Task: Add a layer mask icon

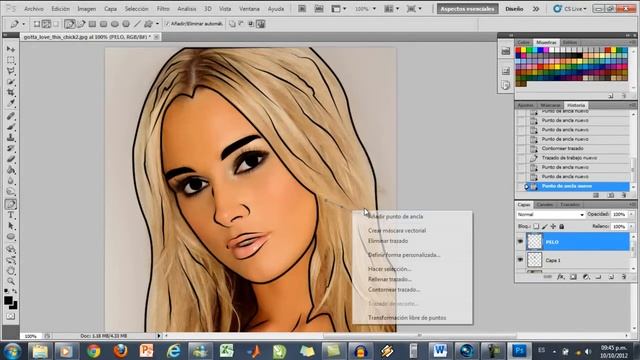Action: coord(573,277)
